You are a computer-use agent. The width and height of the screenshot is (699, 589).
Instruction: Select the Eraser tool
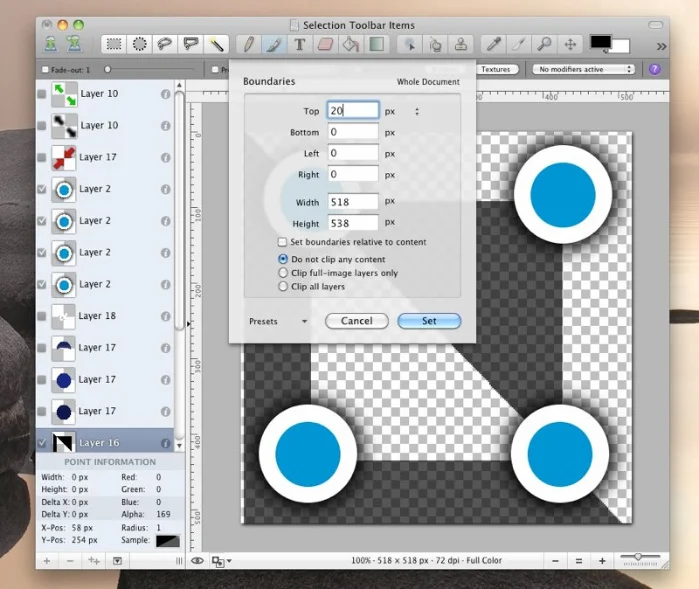pos(325,44)
